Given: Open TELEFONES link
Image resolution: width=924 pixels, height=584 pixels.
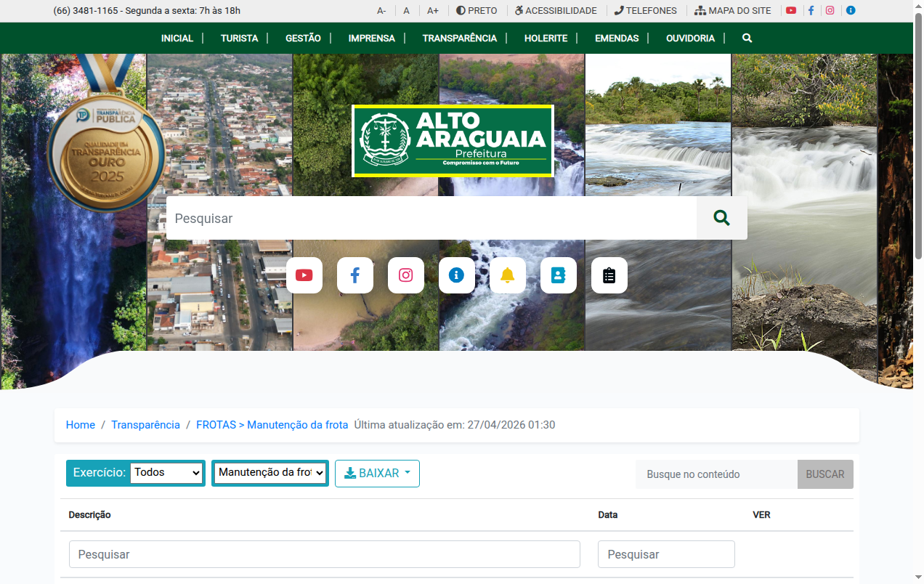Looking at the screenshot, I should click(x=645, y=11).
